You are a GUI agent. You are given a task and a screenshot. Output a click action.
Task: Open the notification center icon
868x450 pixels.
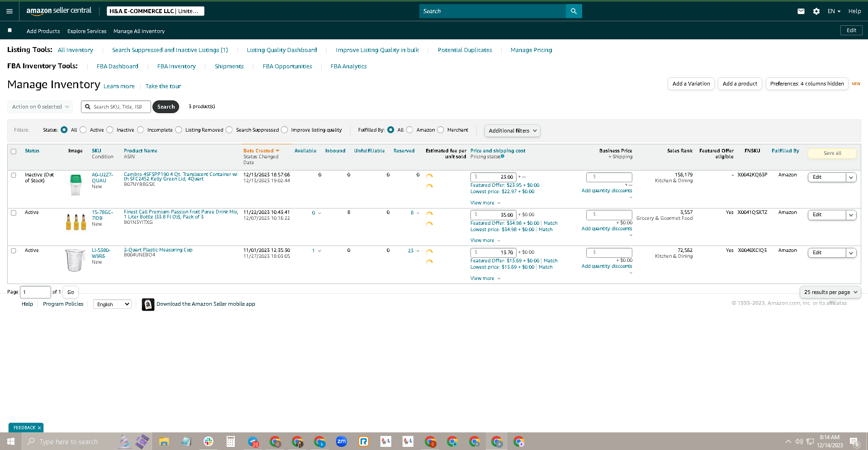click(x=854, y=442)
